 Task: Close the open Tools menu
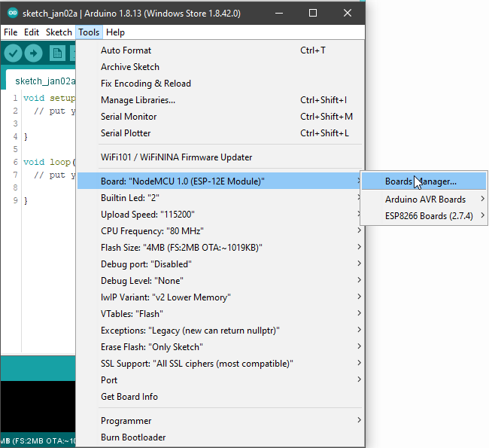(89, 32)
